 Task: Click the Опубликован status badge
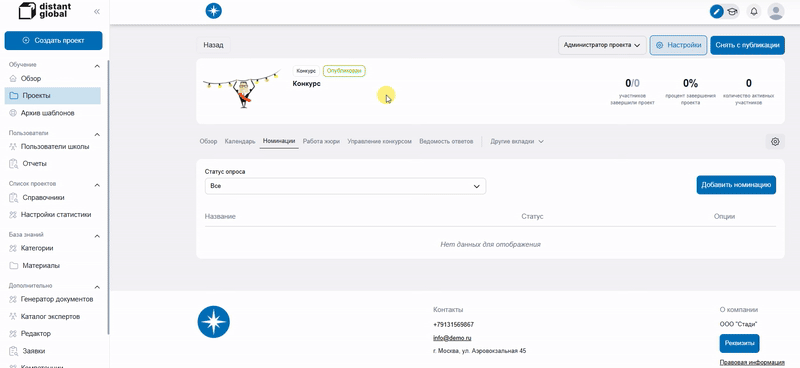click(x=344, y=71)
